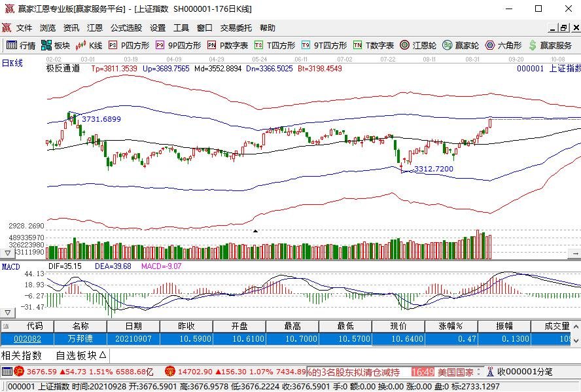Open the P数字表 tool
This screenshot has height=392, width=581.
tap(228, 46)
